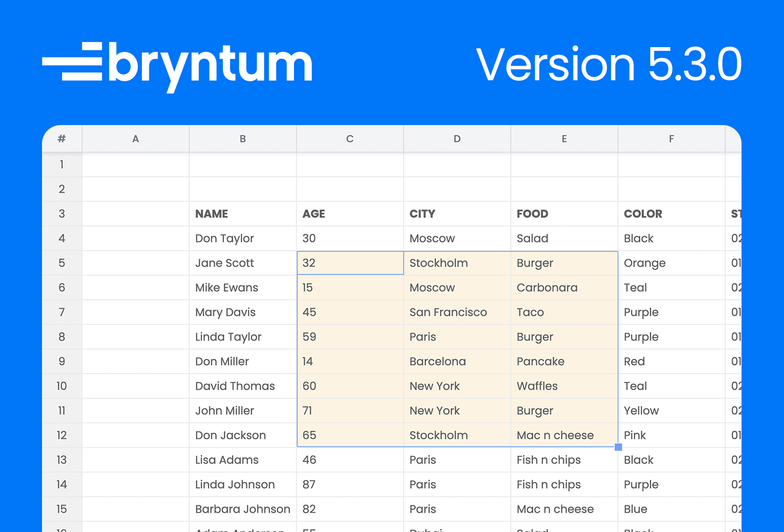Image resolution: width=784 pixels, height=532 pixels.
Task: Select row number 13 header
Action: point(62,460)
